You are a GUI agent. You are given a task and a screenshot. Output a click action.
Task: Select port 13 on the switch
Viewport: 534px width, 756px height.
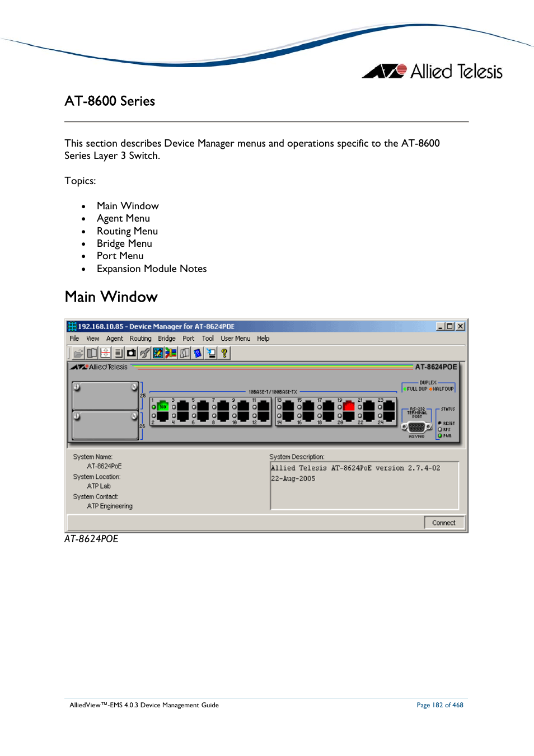288,406
